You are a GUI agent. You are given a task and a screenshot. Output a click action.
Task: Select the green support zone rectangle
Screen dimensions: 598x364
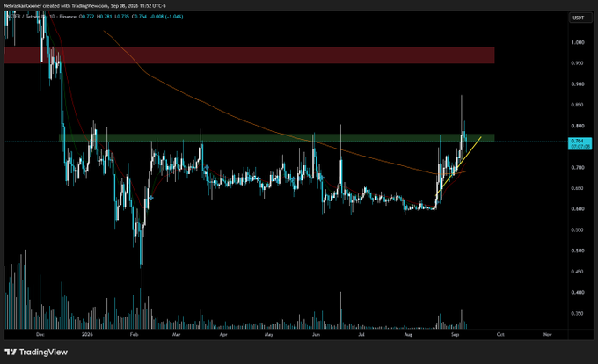[x=276, y=137]
